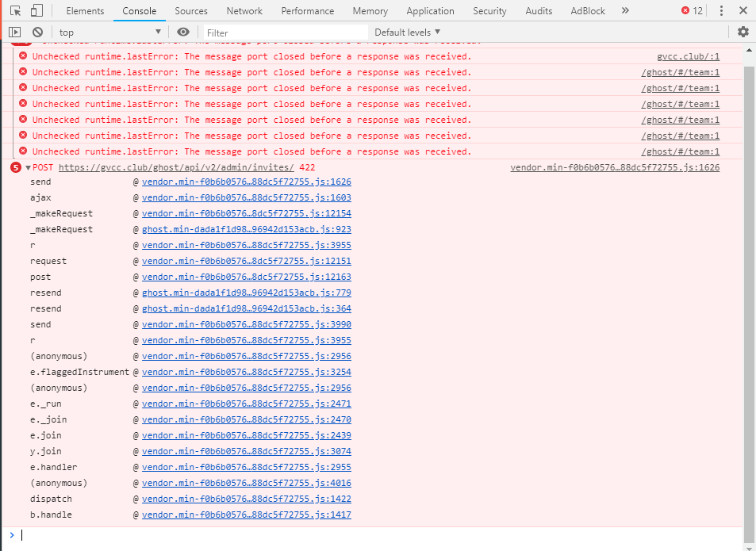This screenshot has width=756, height=551.
Task: Clear the console with the ban icon
Action: pos(37,33)
